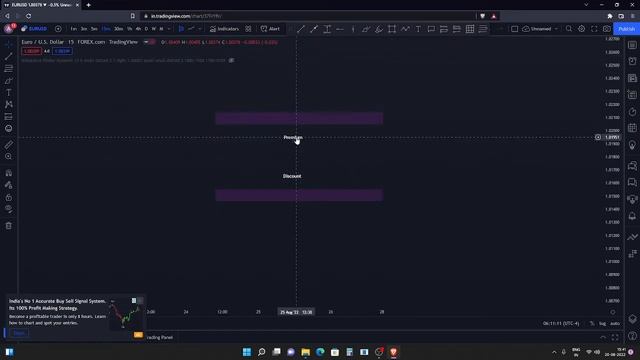Expand the timeframe interval dropdown
The image size is (640, 360).
pos(169,29)
